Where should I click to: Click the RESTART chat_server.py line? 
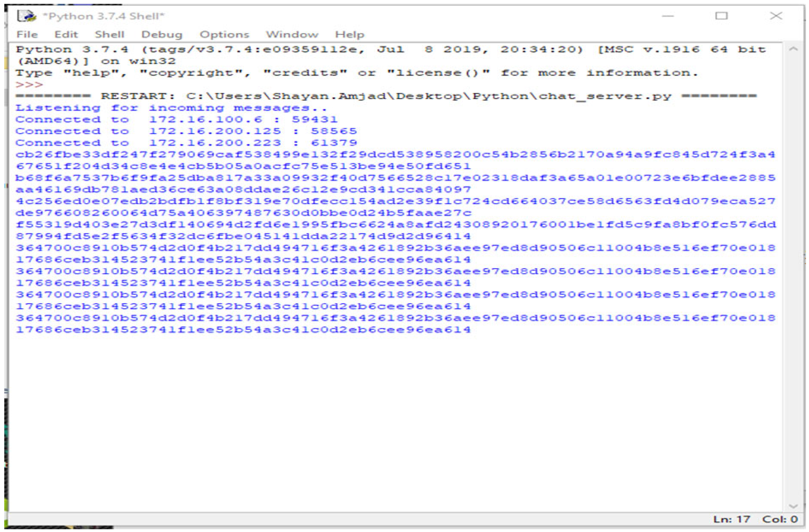386,96
